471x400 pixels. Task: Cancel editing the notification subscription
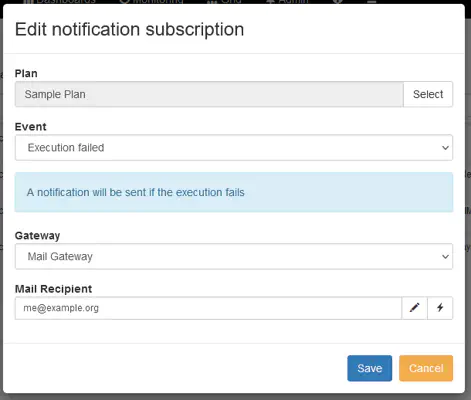coord(426,368)
